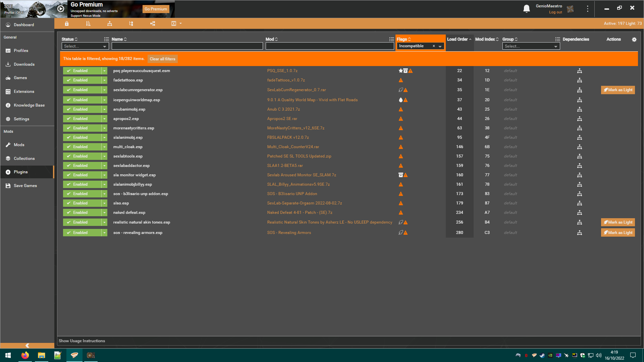
Task: Collapse the sidebar with the left arrow
Action: [27, 346]
